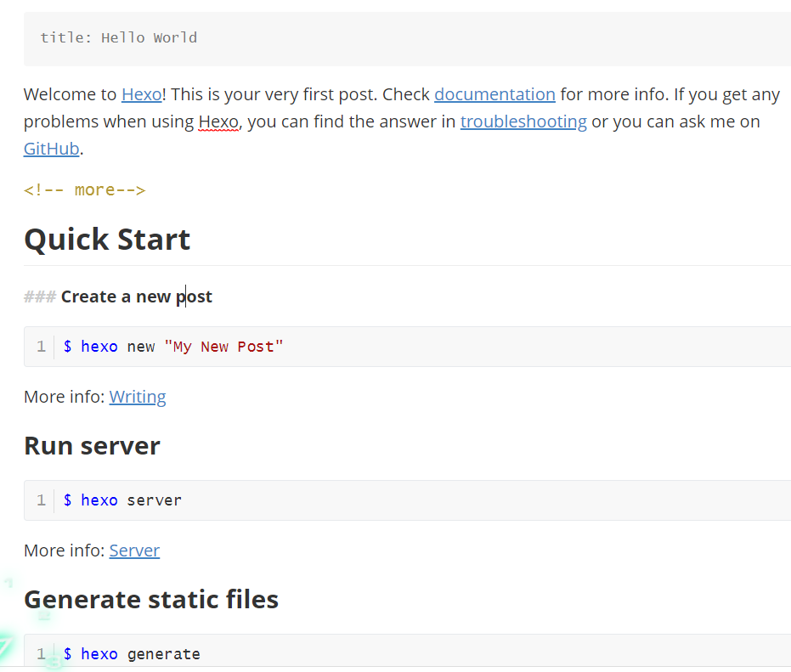
Task: Click the code line 'hexo generate'
Action: tap(132, 654)
